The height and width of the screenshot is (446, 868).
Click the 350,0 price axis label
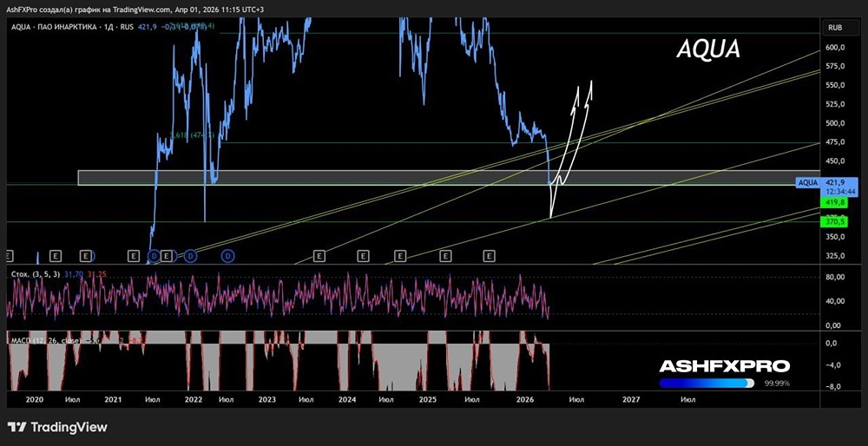pyautogui.click(x=835, y=237)
